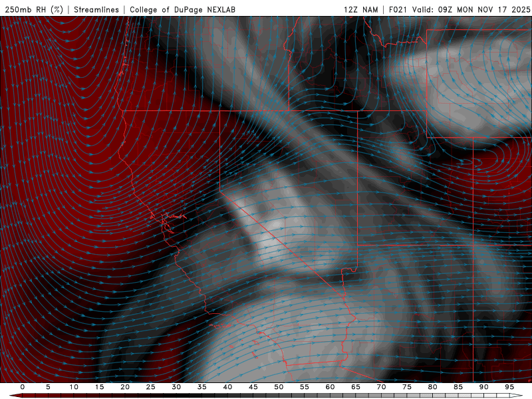Click the '15' color scale label
532x399 pixels.
click(99, 387)
